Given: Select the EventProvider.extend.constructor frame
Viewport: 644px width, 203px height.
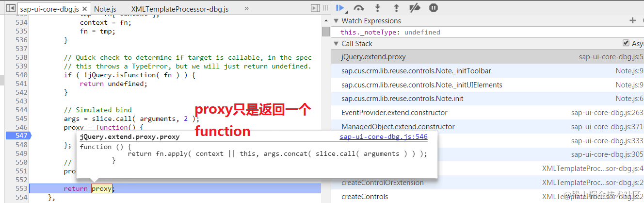Looking at the screenshot, I should 487,113.
